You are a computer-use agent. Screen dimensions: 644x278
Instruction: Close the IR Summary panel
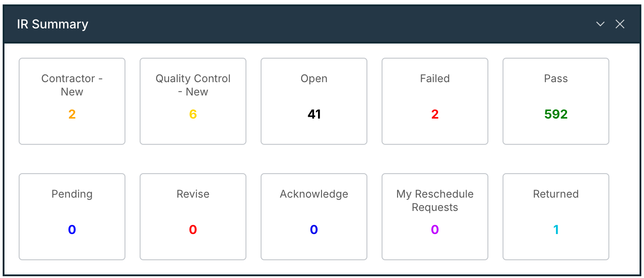(620, 24)
